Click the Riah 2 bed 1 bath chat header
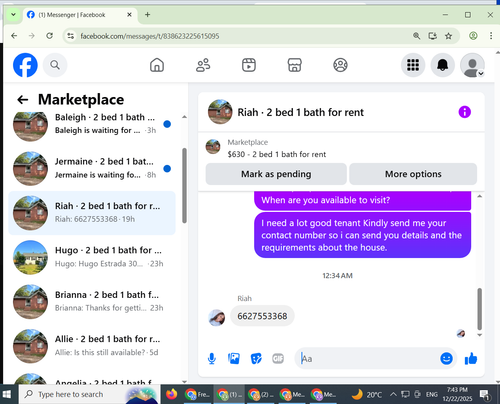The width and height of the screenshot is (500, 404). pos(300,112)
